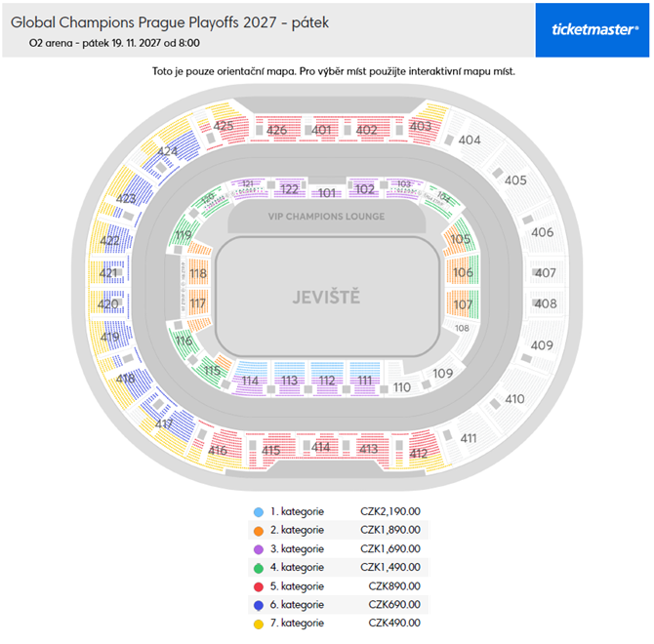Select seating section 401
The height and width of the screenshot is (644, 654).
pos(323,130)
